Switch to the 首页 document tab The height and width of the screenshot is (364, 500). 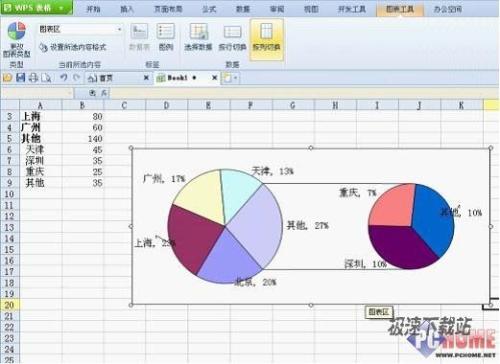click(x=106, y=78)
